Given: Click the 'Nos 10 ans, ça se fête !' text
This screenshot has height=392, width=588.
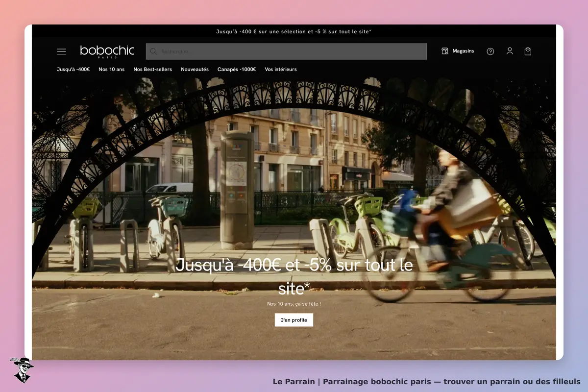Looking at the screenshot, I should tap(294, 304).
